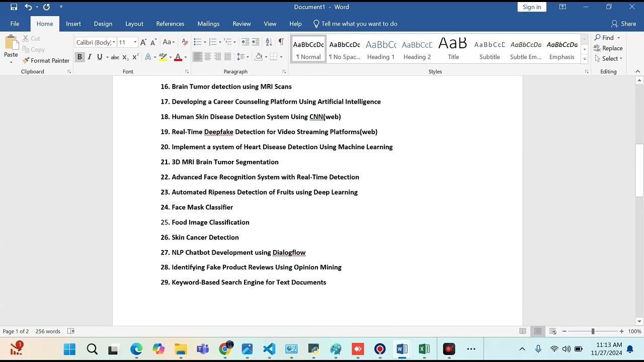This screenshot has width=644, height=362.
Task: Click the Sign in button
Action: [532, 7]
